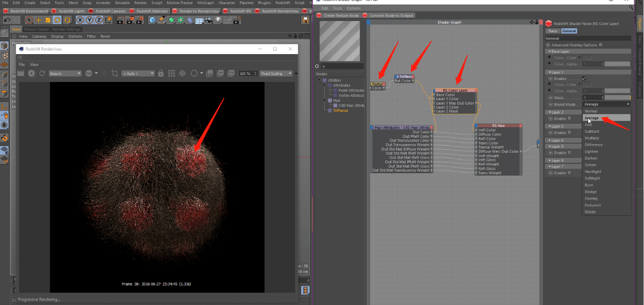
Task: Enable the Advanced Overlay Options checkbox
Action: (601, 45)
